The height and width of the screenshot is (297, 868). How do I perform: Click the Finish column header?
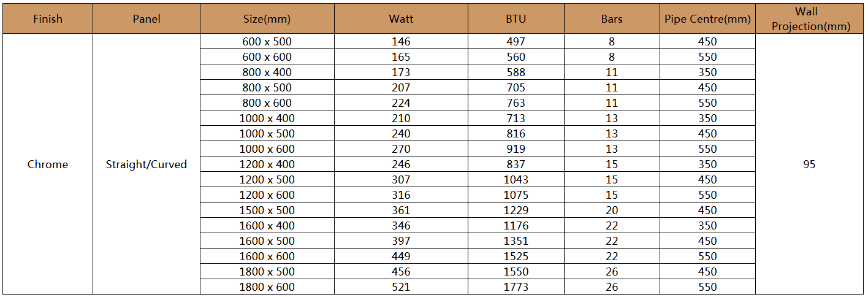[48, 18]
